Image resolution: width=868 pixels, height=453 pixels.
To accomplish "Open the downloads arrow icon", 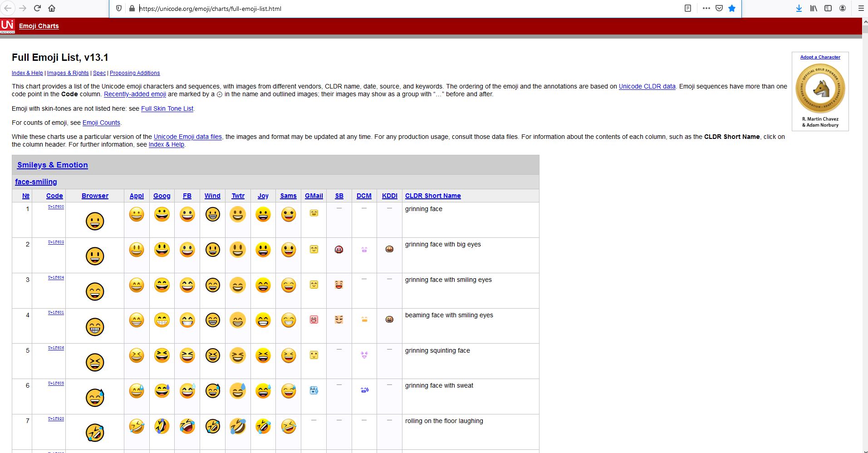I will point(799,8).
